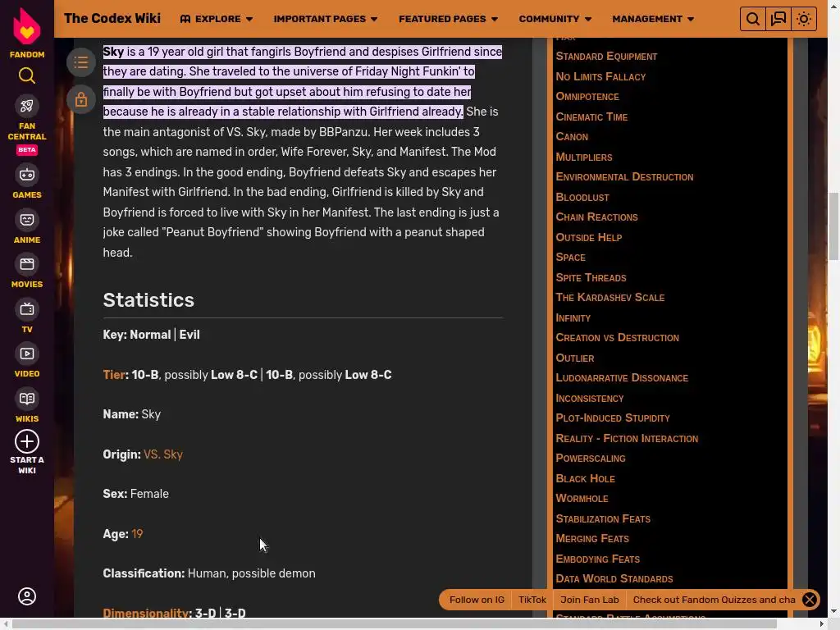840x630 pixels.
Task: Open Wormhole sidebar link
Action: [x=582, y=498]
